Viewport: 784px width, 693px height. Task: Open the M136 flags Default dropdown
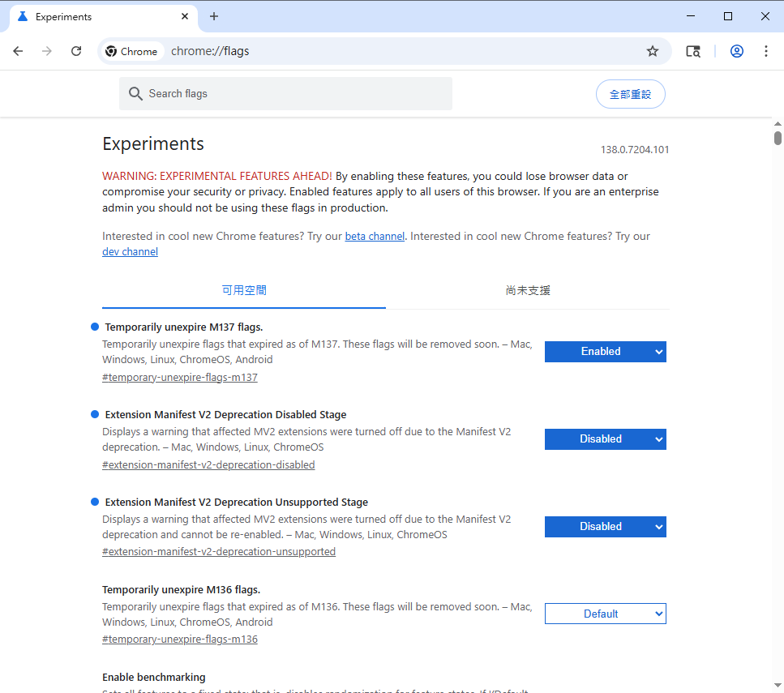coord(605,614)
